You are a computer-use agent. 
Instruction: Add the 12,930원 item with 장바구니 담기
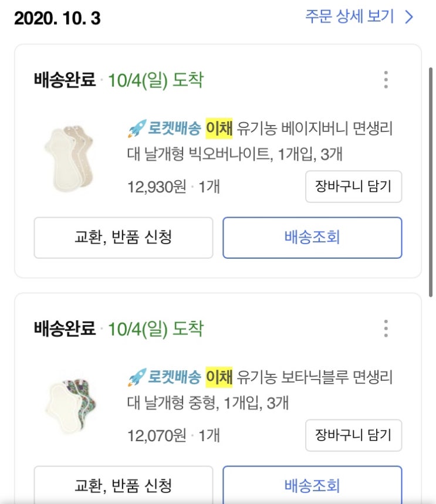pos(353,187)
